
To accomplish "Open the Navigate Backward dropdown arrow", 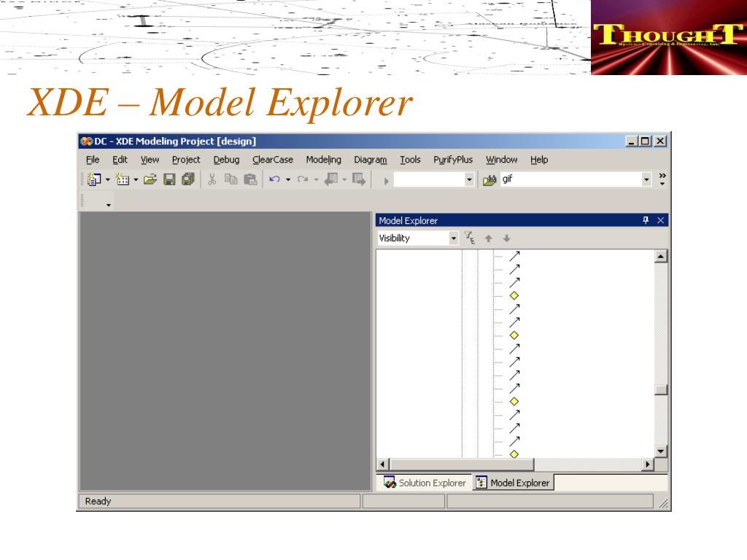I will pos(344,179).
